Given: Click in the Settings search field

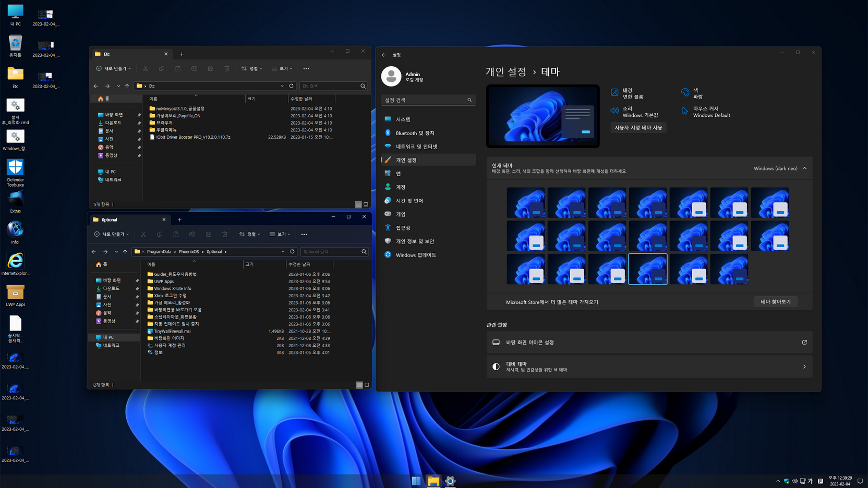Looking at the screenshot, I should (x=428, y=100).
